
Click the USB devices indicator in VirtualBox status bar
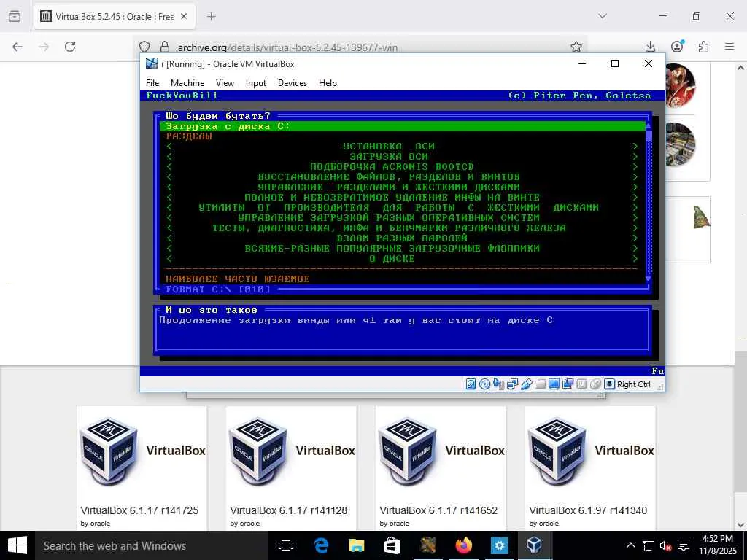coord(526,384)
